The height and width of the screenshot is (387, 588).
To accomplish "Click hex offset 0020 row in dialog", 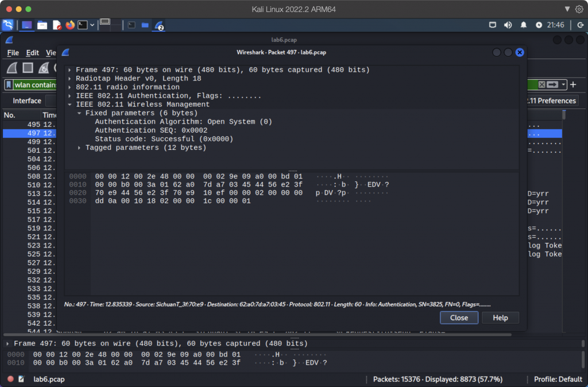I will [x=78, y=193].
